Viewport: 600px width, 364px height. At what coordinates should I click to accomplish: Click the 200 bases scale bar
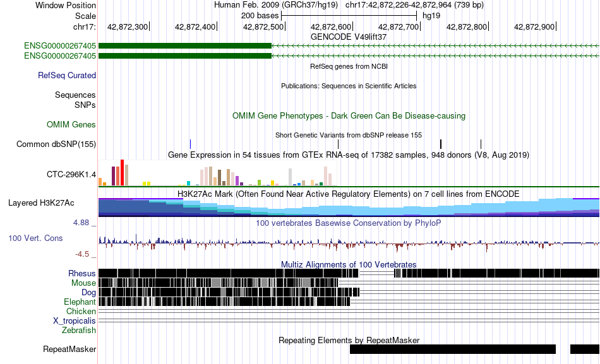(x=349, y=16)
